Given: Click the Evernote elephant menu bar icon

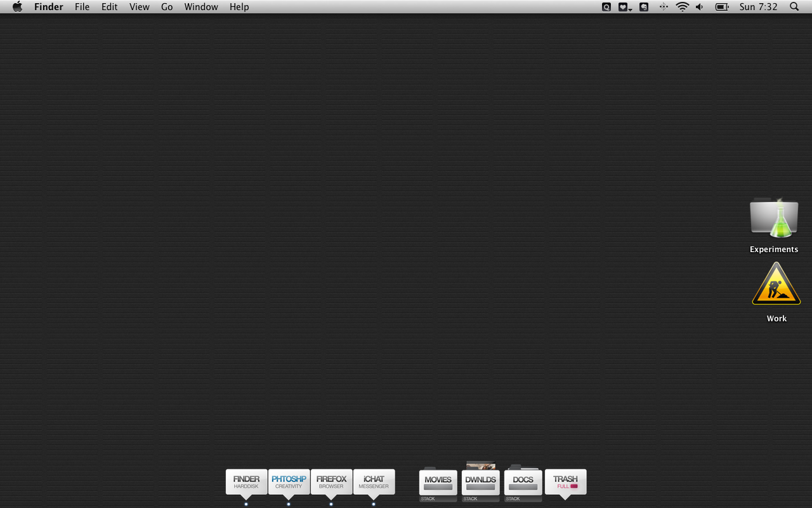Looking at the screenshot, I should (644, 7).
